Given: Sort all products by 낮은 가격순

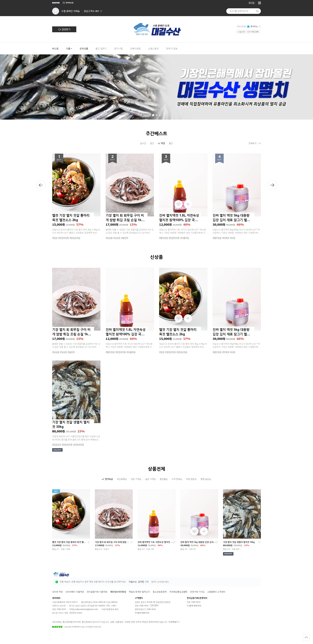Looking at the screenshot, I should (136, 479).
